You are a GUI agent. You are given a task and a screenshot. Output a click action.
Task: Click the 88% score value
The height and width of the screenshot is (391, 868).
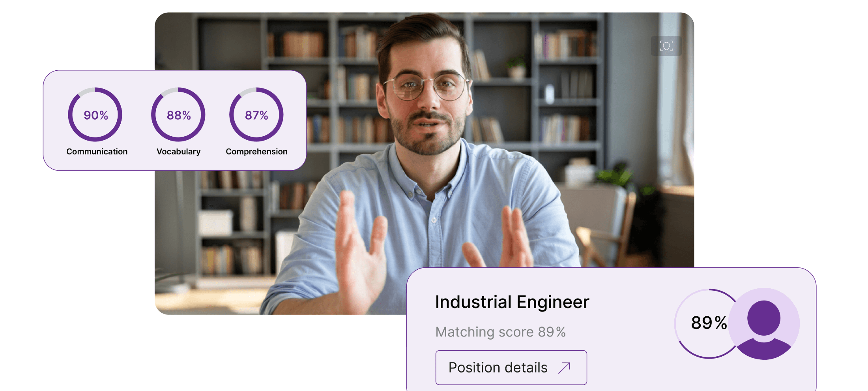178,115
